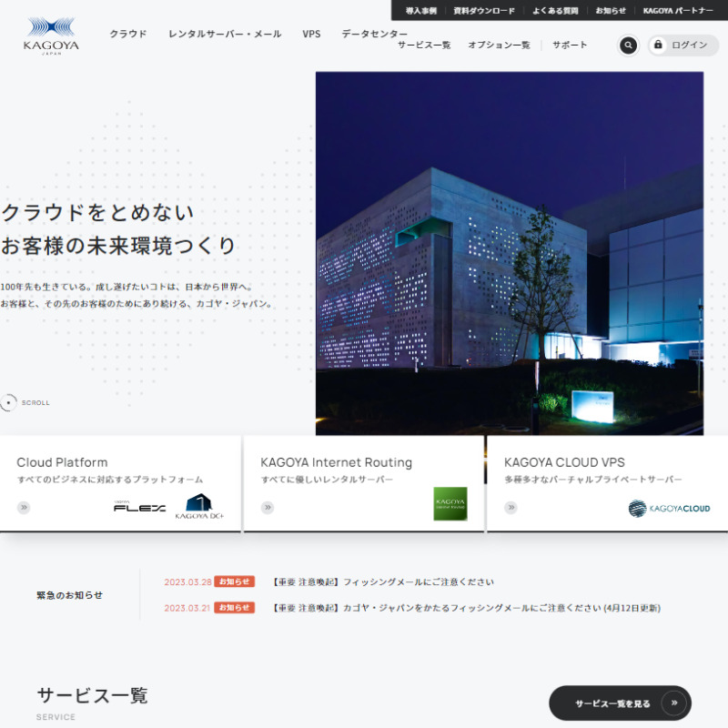Open the データセンター menu
Image resolution: width=728 pixels, height=728 pixels.
(x=375, y=34)
